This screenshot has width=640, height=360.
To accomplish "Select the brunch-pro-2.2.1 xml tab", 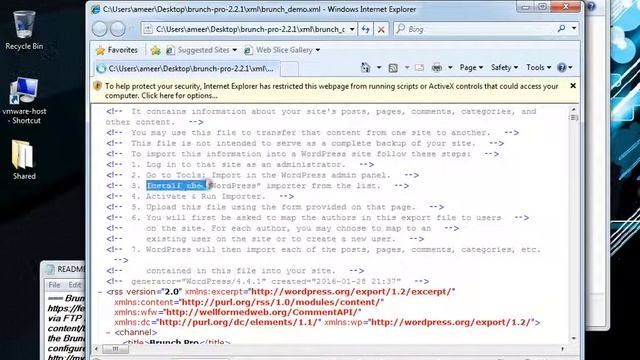I will coord(187,69).
